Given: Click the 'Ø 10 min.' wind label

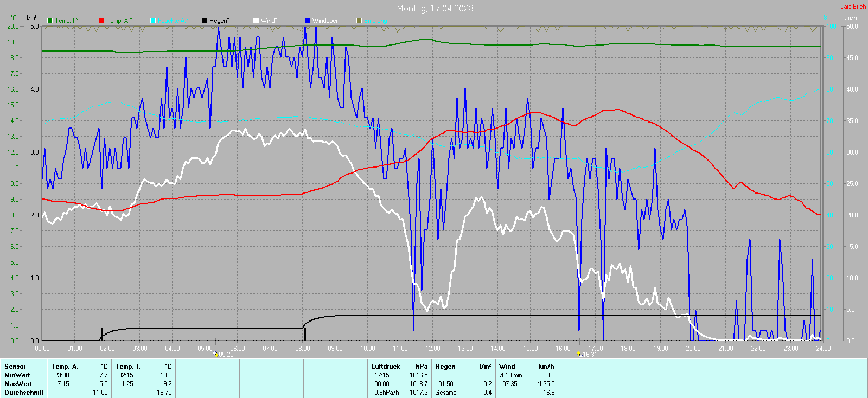Looking at the screenshot, I should point(512,375).
